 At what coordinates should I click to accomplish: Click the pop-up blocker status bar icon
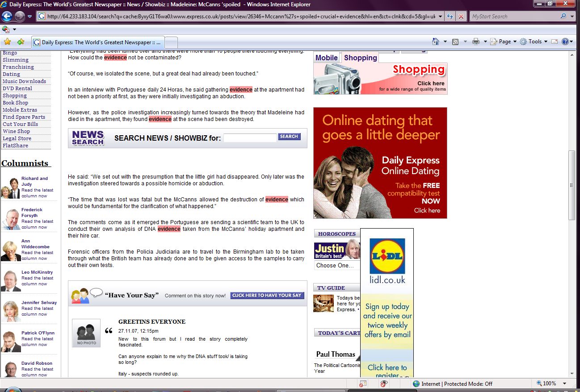click(363, 384)
